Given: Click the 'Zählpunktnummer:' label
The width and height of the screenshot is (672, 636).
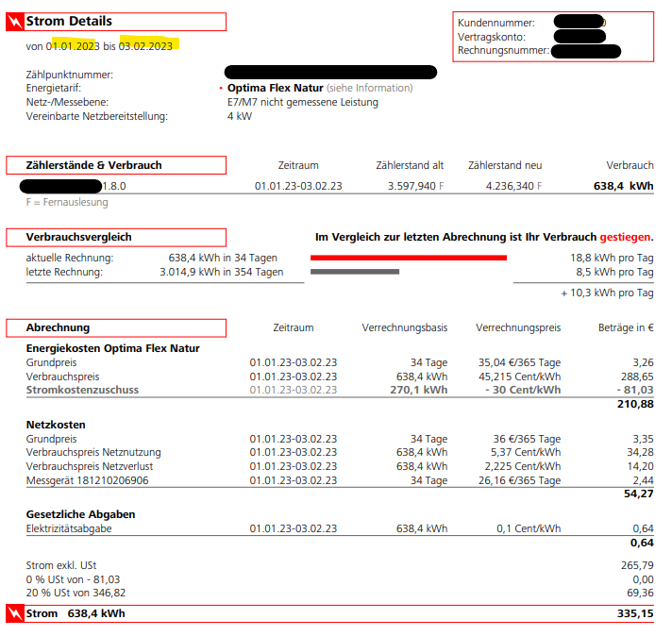Looking at the screenshot, I should [70, 75].
